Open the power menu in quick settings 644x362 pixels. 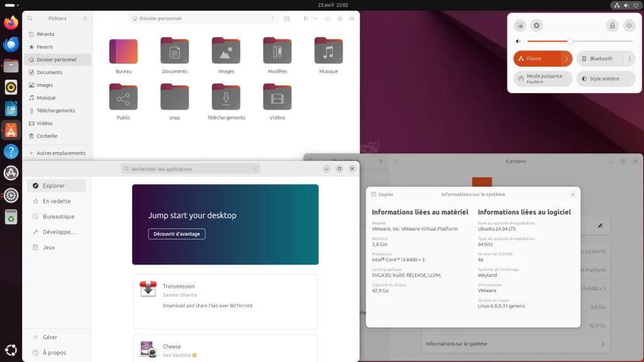629,25
